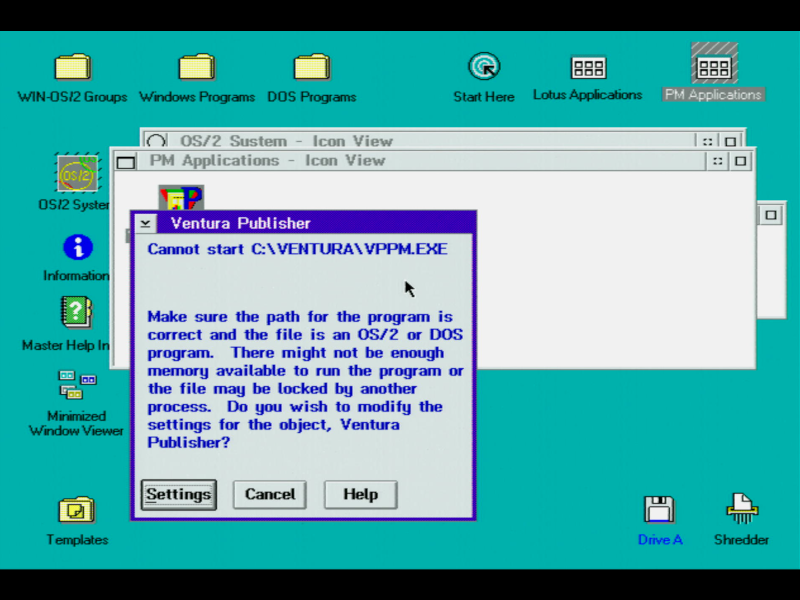Click the Lotus Applications label text
The image size is (800, 600).
pos(588,95)
